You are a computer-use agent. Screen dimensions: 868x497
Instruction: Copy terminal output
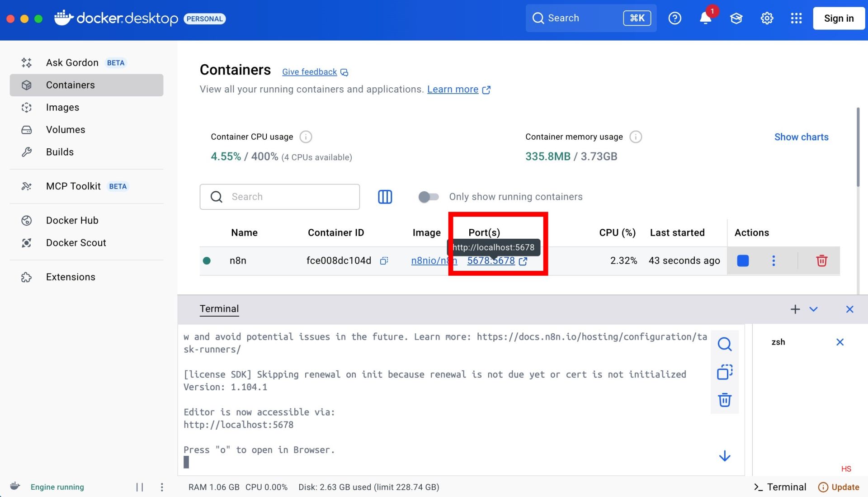pos(724,372)
